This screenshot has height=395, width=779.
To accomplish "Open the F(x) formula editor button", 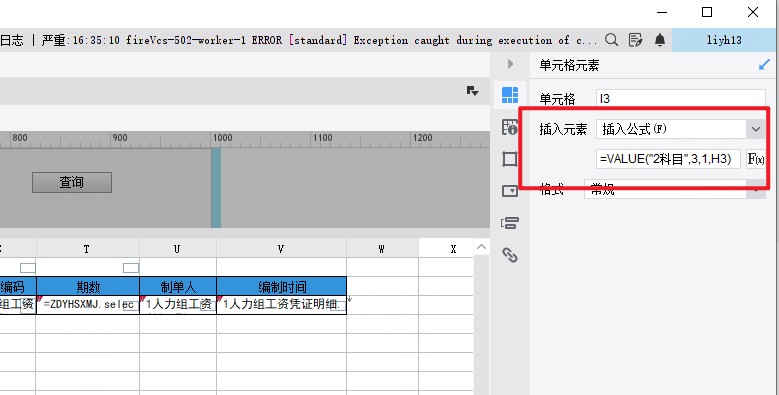I will (x=756, y=159).
